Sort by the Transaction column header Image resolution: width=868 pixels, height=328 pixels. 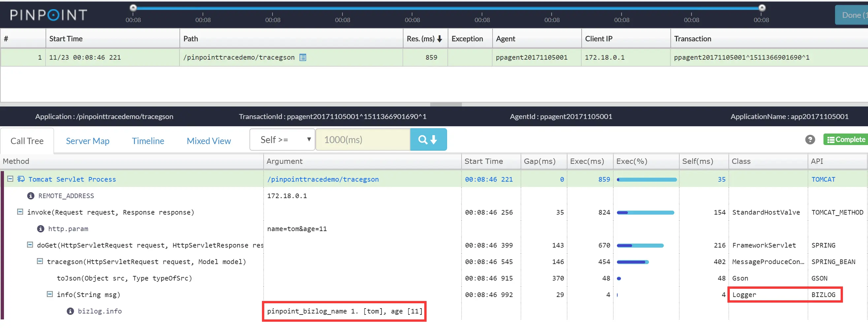(769, 39)
